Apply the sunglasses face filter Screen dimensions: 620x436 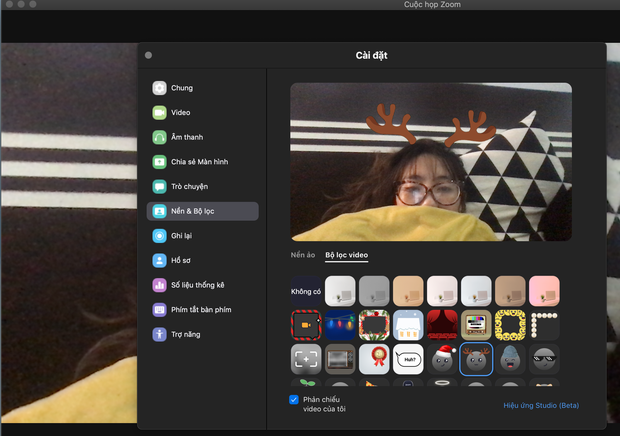pos(543,358)
